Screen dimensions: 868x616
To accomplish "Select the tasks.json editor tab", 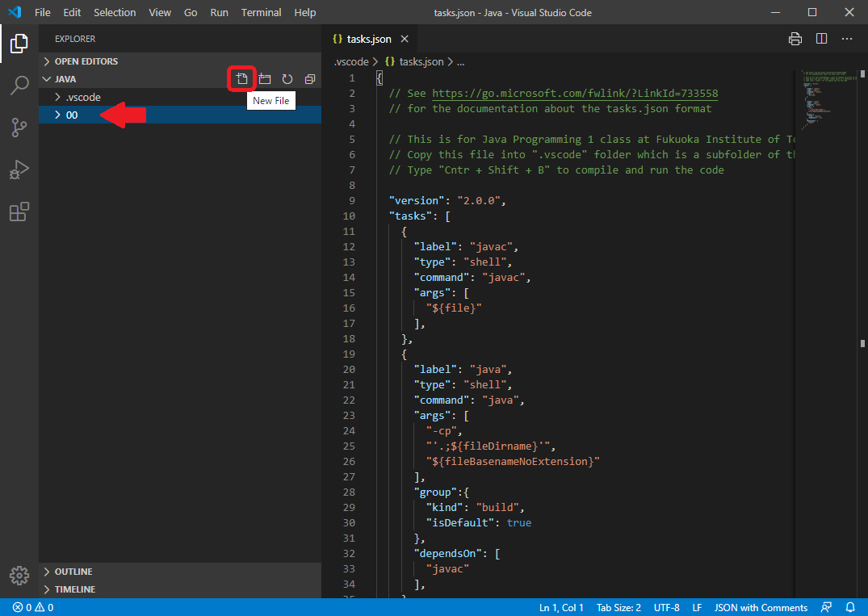I will [369, 39].
